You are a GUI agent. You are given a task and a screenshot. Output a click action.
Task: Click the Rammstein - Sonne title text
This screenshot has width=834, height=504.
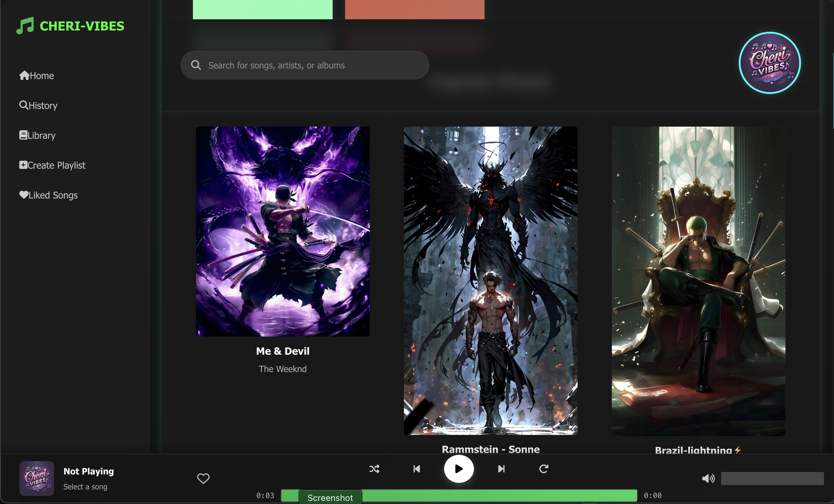[x=490, y=449]
